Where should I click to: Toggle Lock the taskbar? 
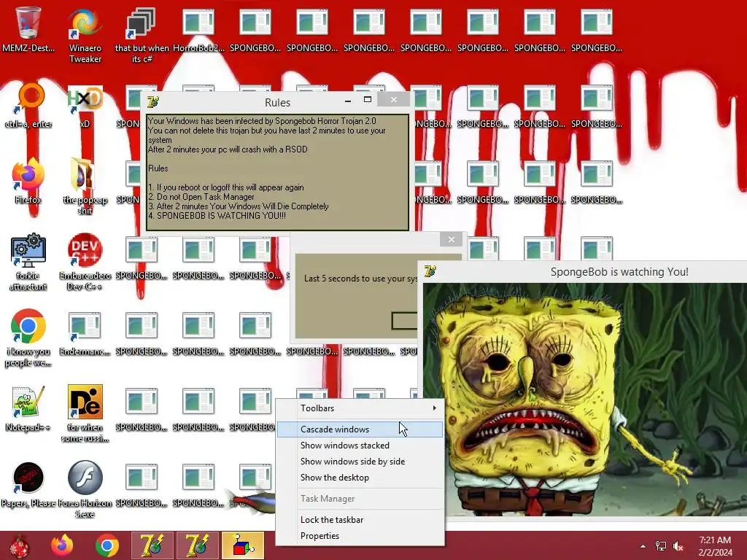360,519
